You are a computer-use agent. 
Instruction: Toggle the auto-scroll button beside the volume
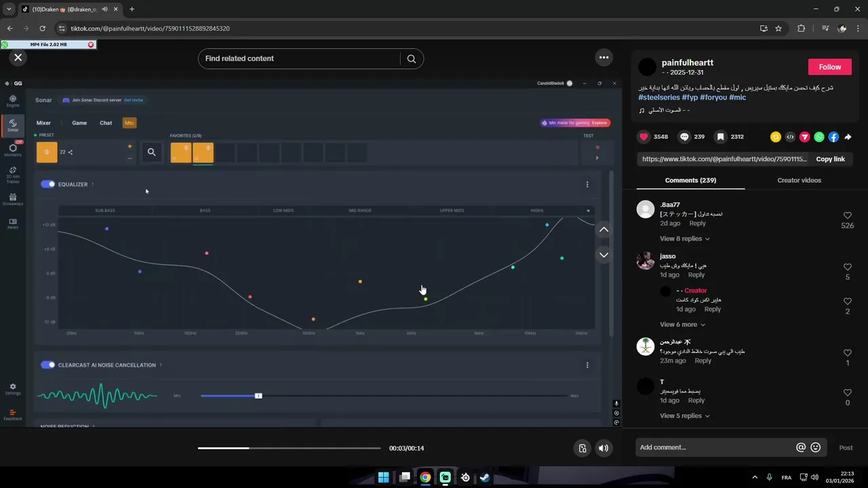[582, 448]
